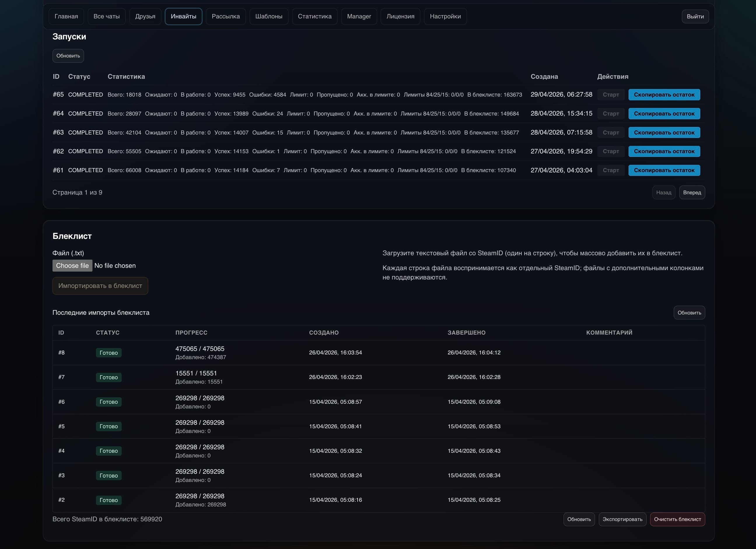The height and width of the screenshot is (549, 756).
Task: Click the ПРОГРЕСС column header
Action: coord(191,333)
